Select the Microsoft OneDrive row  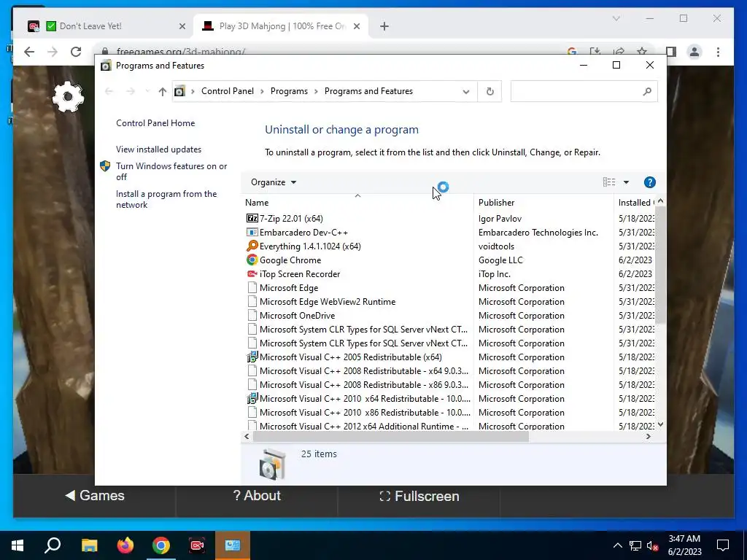(x=449, y=315)
